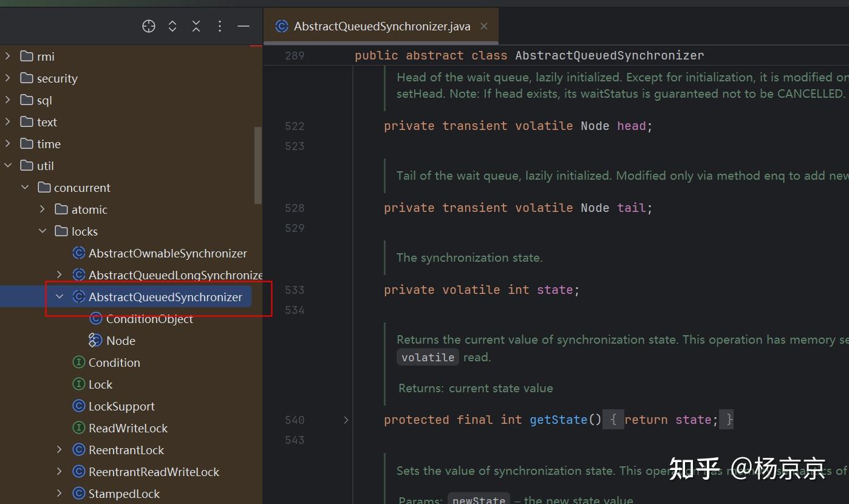
Task: Click the Select Opened File crosshair icon
Action: pyautogui.click(x=149, y=26)
